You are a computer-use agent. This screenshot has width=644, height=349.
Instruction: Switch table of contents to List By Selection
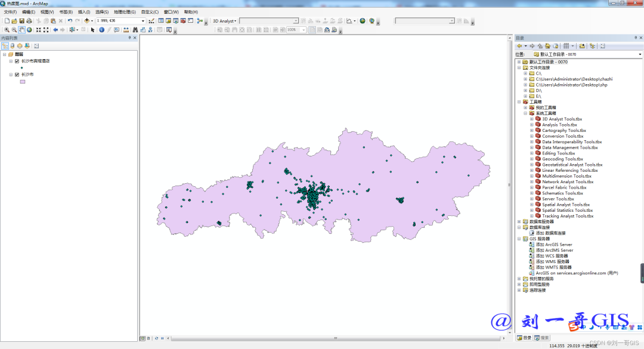[x=27, y=46]
